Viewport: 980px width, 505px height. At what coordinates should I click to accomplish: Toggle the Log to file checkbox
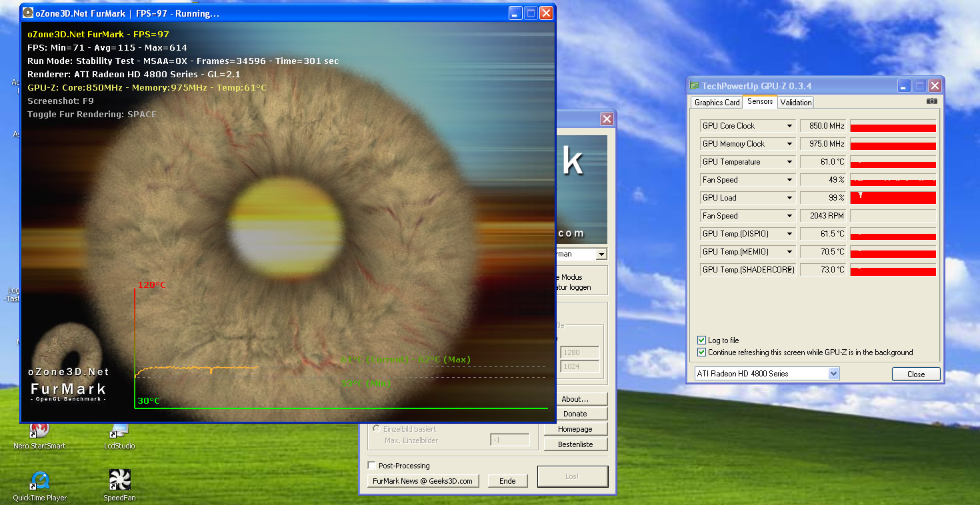(701, 340)
